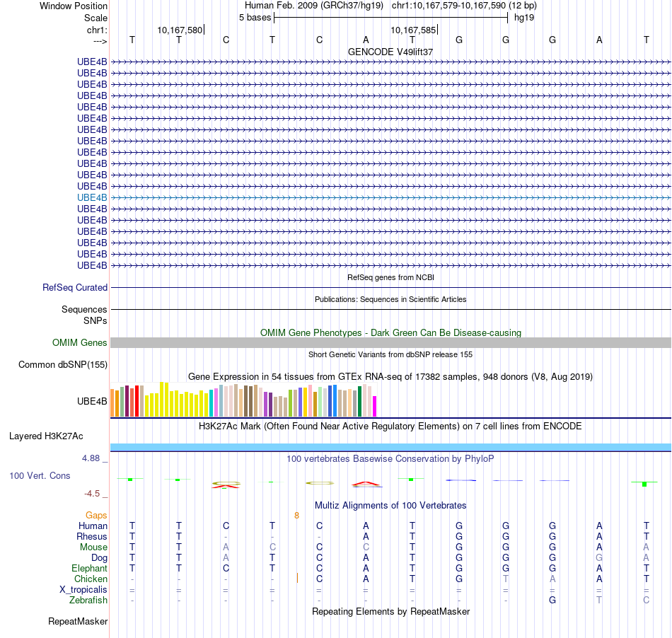Open the GTEx 'Gene Expression in 54 tissues' title
This screenshot has height=638, width=672.
(390, 376)
